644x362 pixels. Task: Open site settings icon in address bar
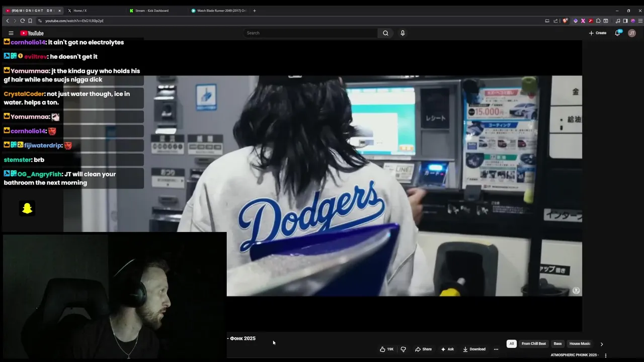(40, 21)
